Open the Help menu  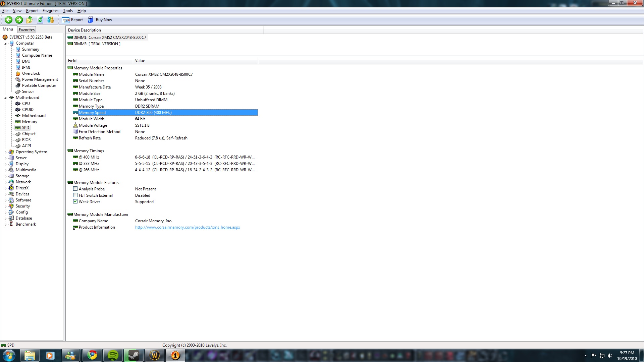point(82,11)
